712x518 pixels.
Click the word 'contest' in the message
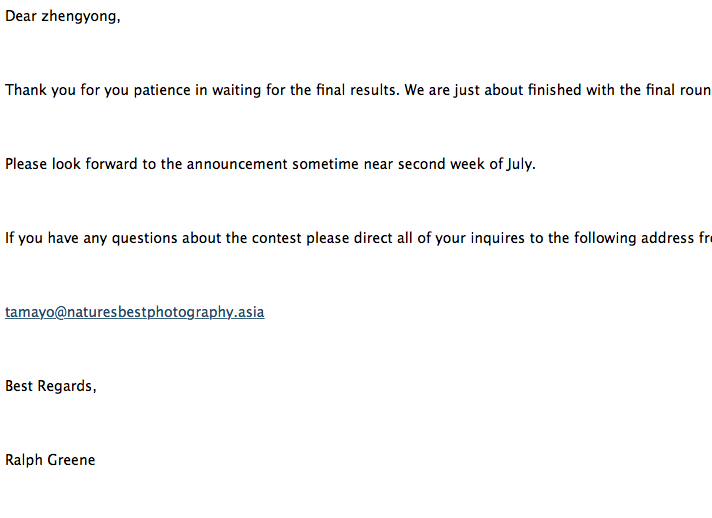click(277, 238)
